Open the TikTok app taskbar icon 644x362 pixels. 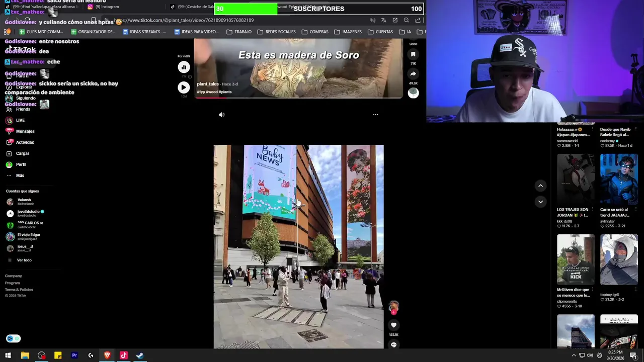tap(124, 355)
